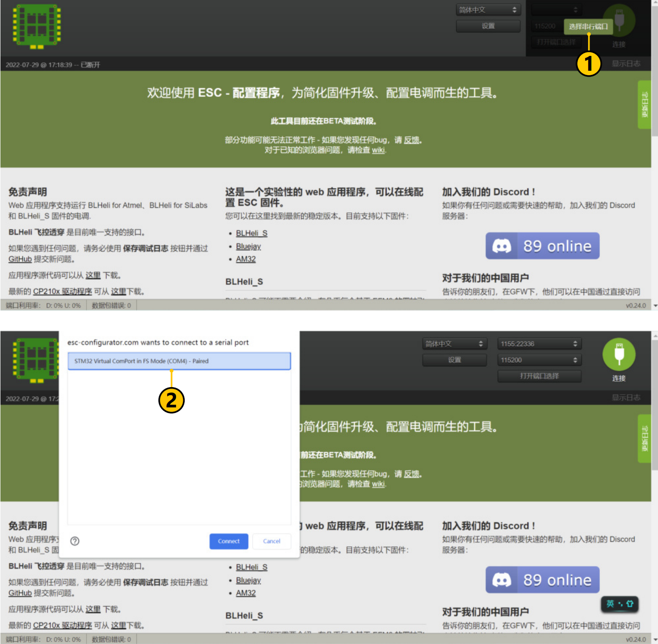Click the dimmed 115200 baud field in top screenshot

click(x=547, y=26)
